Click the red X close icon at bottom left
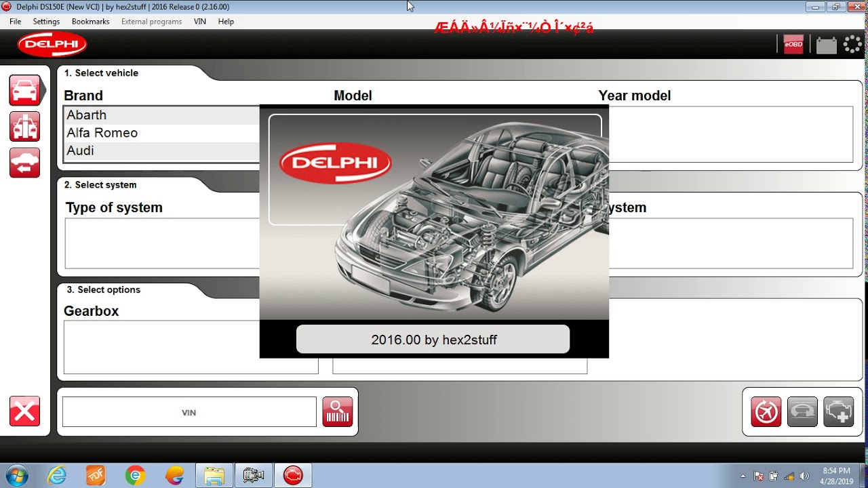Screen dimensions: 868x488 tap(24, 411)
